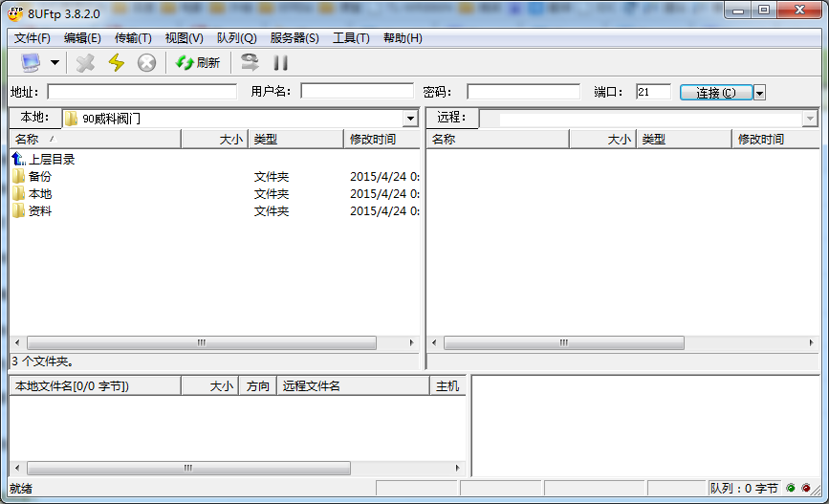Focus the 用户名 username input field
Image resolution: width=829 pixels, height=504 pixels.
(357, 91)
